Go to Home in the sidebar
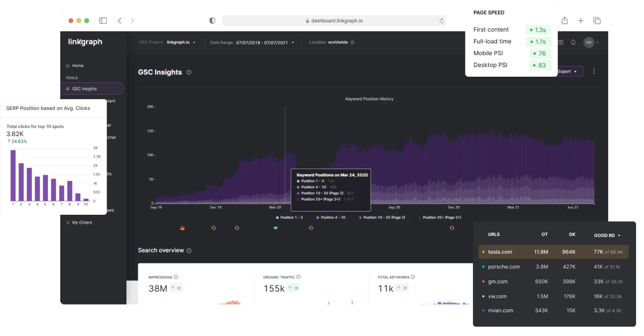Image resolution: width=644 pixels, height=336 pixels. (77, 66)
